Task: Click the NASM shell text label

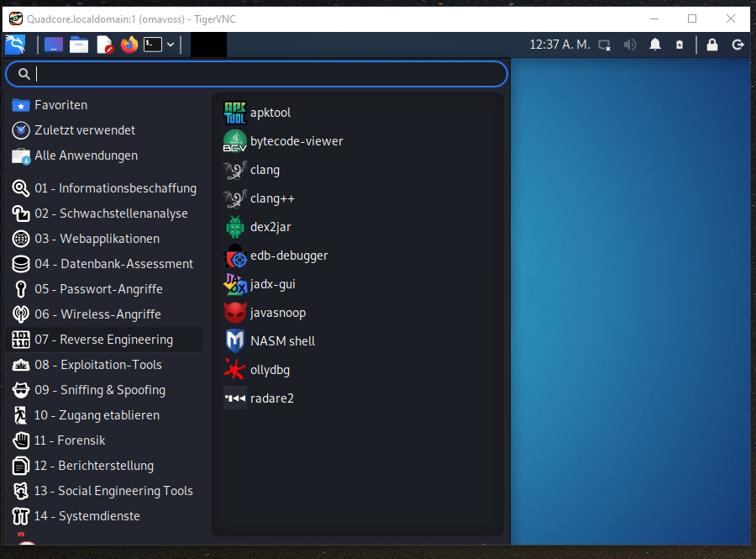Action: pyautogui.click(x=282, y=341)
